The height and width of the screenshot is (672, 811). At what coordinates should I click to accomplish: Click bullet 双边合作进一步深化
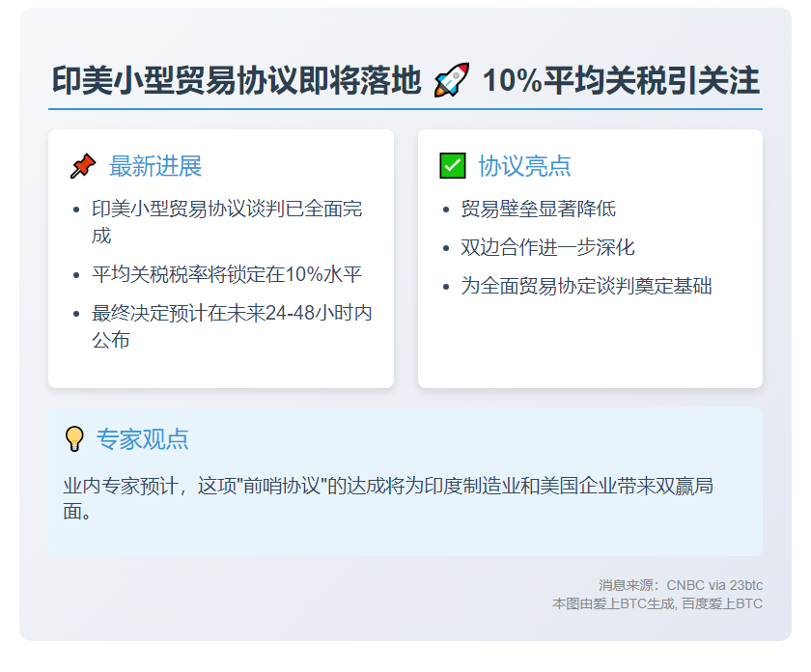[x=547, y=247]
